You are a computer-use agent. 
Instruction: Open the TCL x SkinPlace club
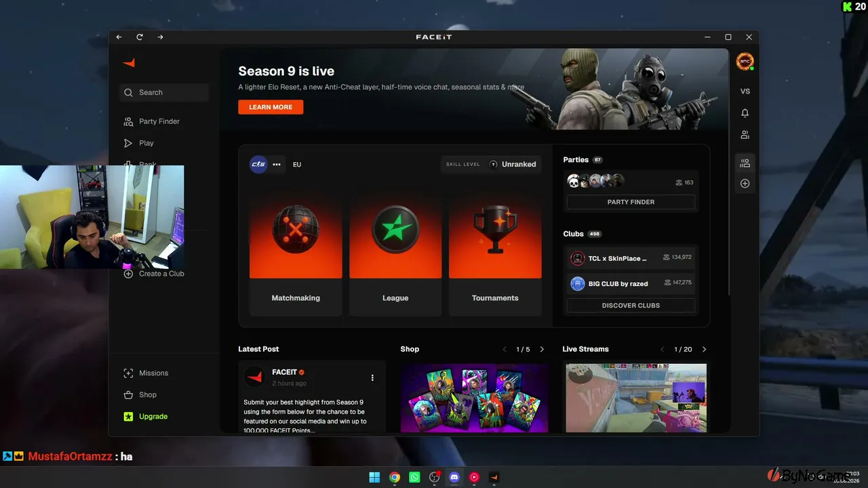631,258
